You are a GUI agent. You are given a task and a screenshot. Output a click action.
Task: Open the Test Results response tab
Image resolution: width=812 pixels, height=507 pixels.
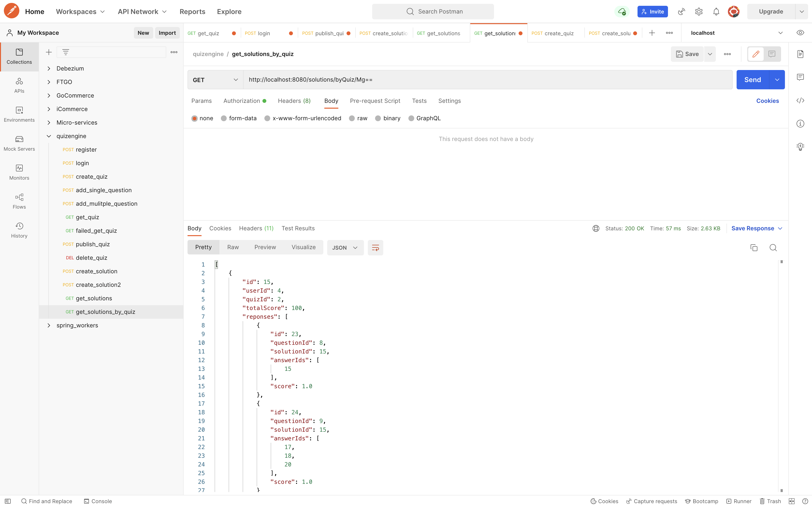298,228
